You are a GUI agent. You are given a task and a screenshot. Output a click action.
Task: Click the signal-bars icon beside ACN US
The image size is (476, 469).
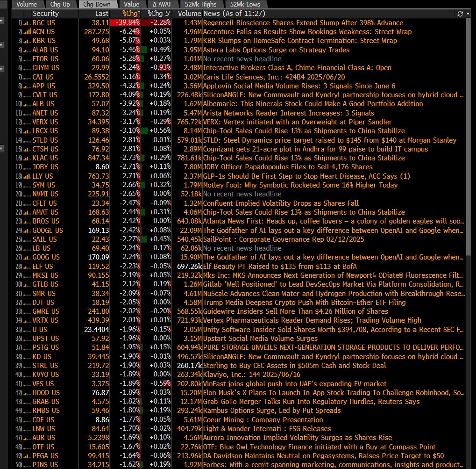27,32
